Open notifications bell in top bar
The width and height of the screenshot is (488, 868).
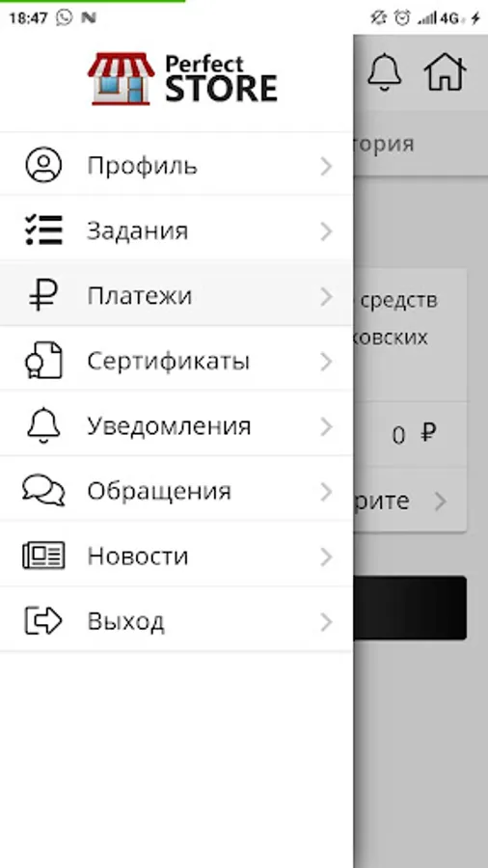tap(384, 72)
